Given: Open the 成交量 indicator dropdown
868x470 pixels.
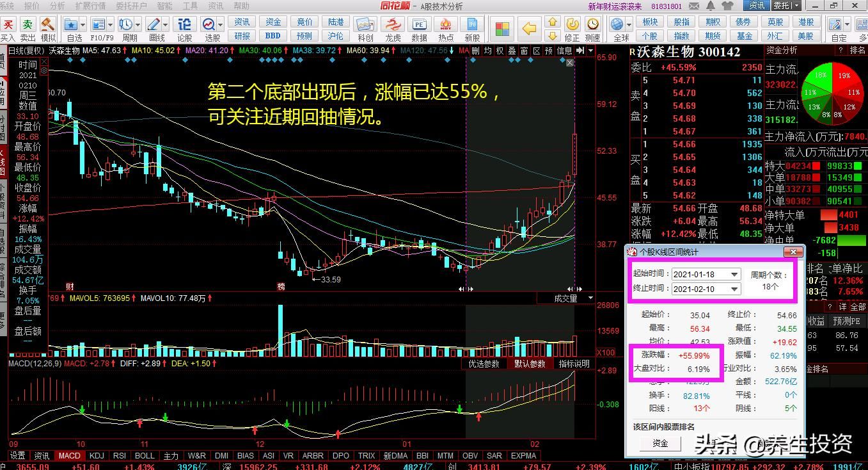Looking at the screenshot, I should pos(590,298).
